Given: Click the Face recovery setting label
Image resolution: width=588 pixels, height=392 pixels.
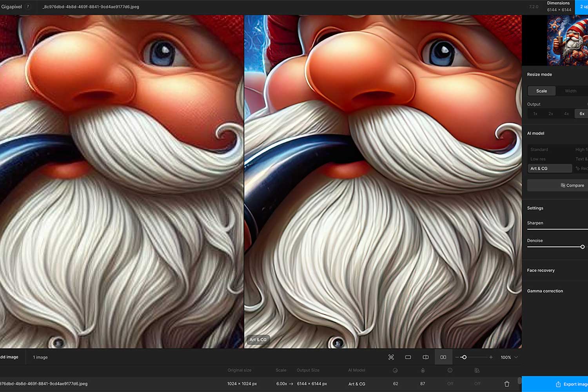Looking at the screenshot, I should [x=541, y=270].
